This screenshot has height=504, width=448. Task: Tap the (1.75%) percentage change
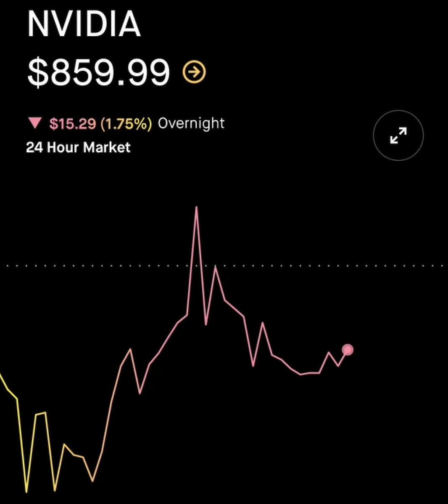(x=126, y=123)
